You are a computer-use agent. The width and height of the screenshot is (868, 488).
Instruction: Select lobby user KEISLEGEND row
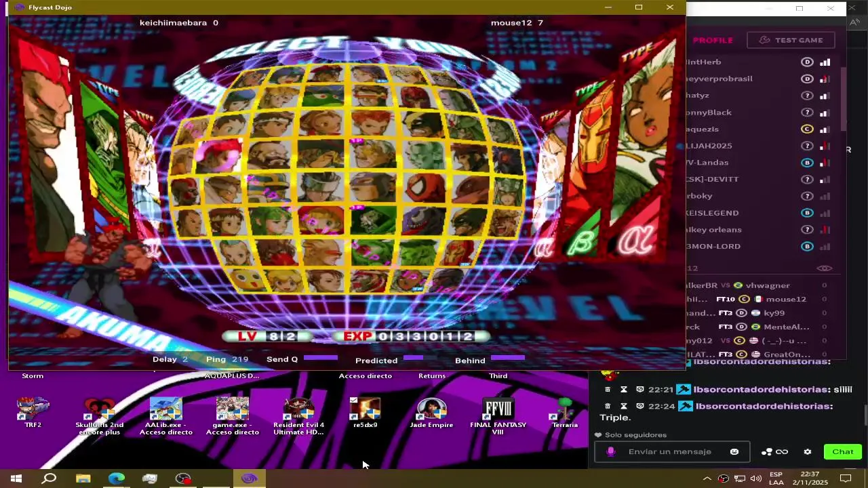coord(758,213)
